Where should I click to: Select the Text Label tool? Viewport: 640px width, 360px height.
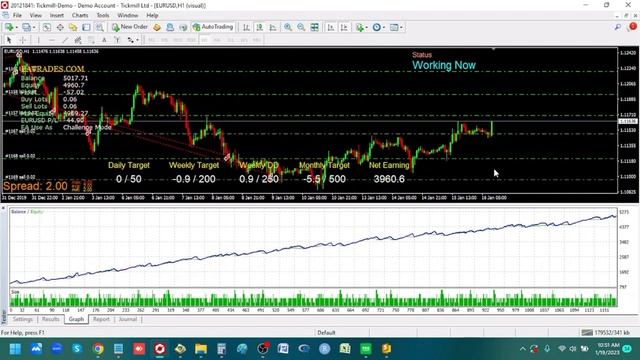pos(117,40)
